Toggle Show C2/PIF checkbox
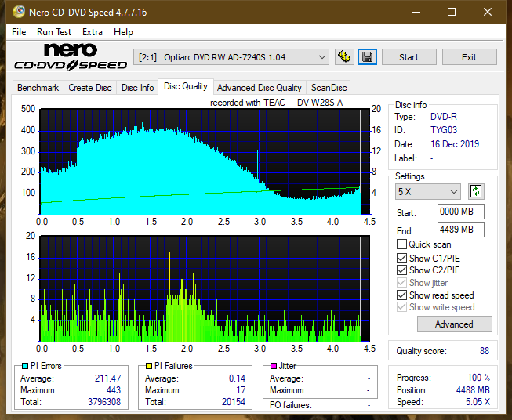The height and width of the screenshot is (420, 512). pyautogui.click(x=401, y=270)
